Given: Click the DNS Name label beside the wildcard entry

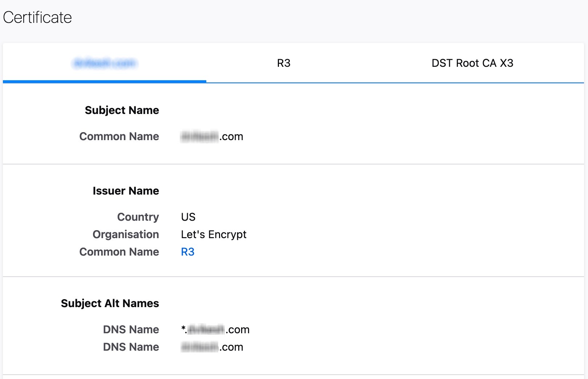Looking at the screenshot, I should tap(131, 330).
